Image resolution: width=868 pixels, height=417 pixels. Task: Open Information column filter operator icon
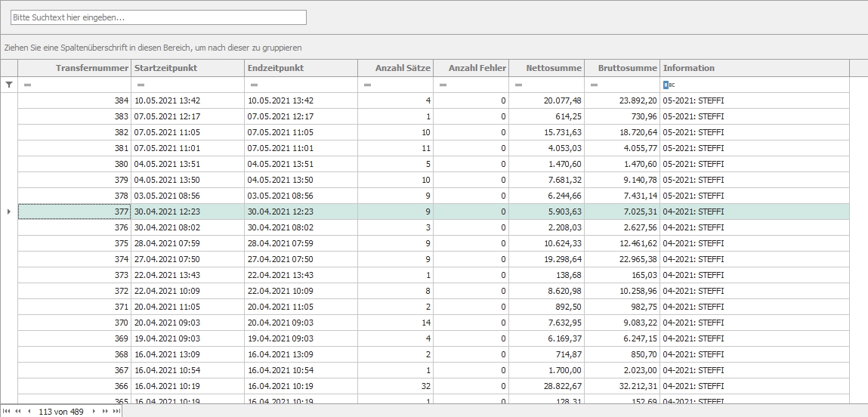[x=668, y=85]
